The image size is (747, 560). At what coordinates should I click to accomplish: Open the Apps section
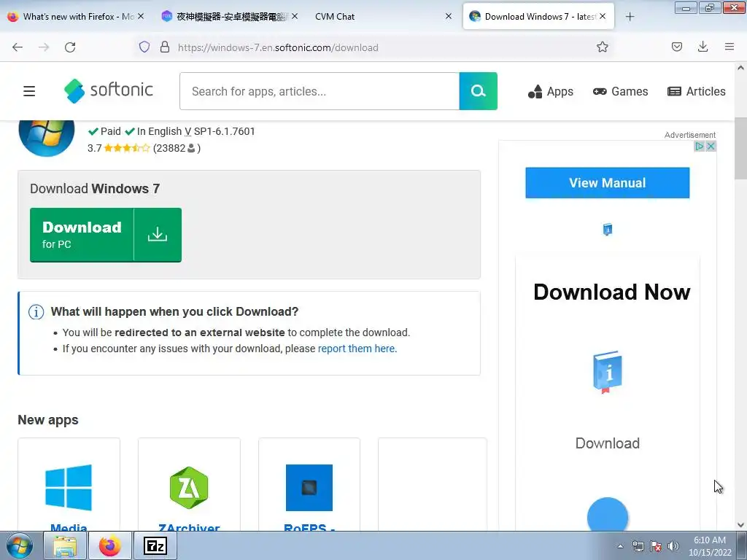point(550,91)
